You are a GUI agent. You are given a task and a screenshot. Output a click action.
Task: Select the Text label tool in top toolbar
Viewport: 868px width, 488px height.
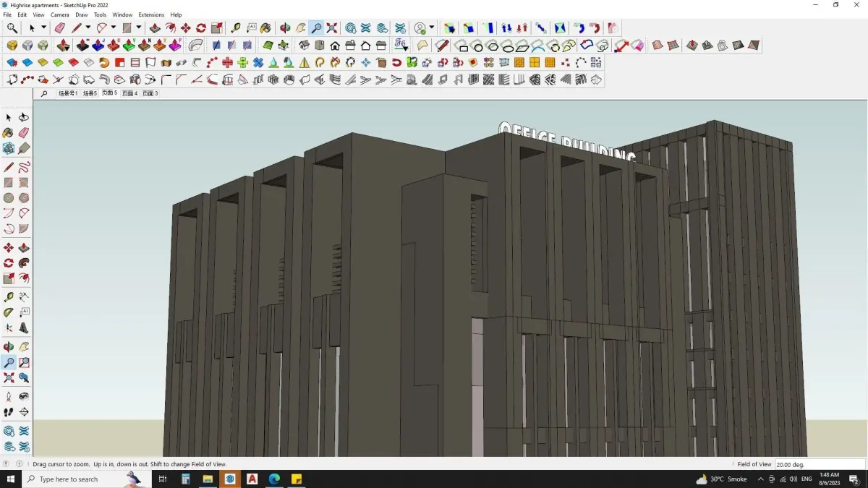tap(251, 28)
